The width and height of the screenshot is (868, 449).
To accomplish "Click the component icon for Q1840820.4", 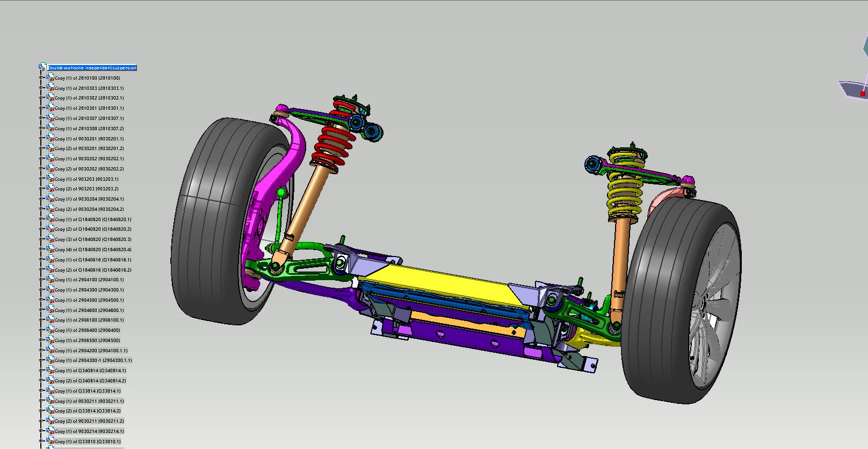I will pos(50,250).
